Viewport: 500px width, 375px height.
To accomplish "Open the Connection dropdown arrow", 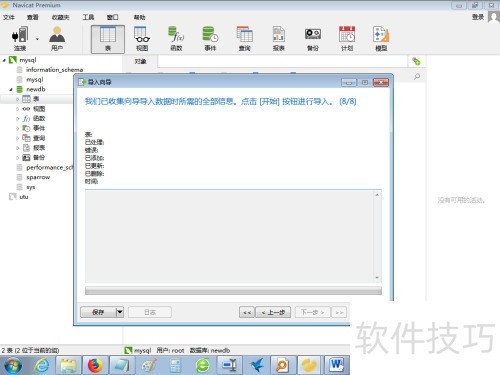I will pos(37,39).
